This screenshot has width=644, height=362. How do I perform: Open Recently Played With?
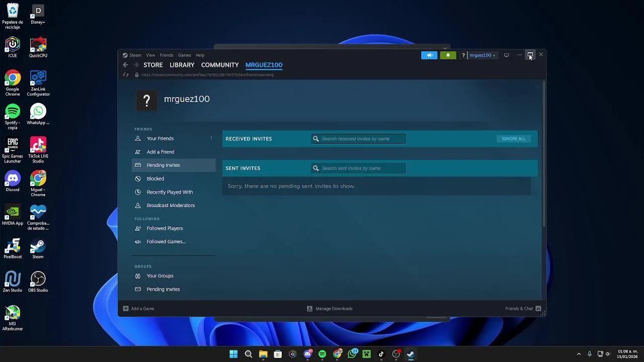pos(174,192)
